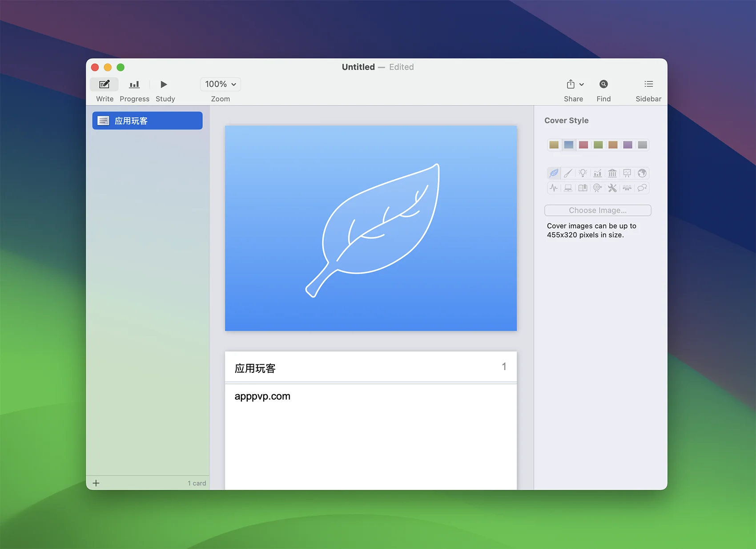The image size is (756, 549).
Task: Open the 100% Zoom dropdown
Action: tap(221, 84)
